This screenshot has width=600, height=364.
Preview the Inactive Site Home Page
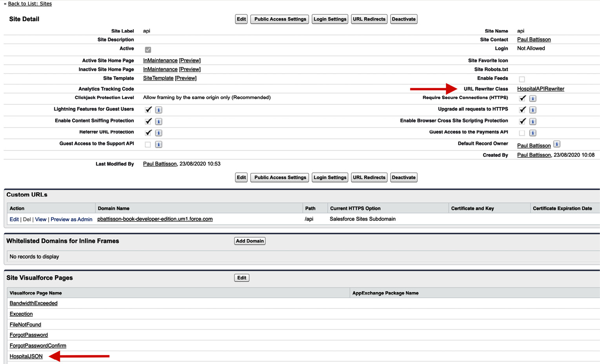(x=190, y=69)
